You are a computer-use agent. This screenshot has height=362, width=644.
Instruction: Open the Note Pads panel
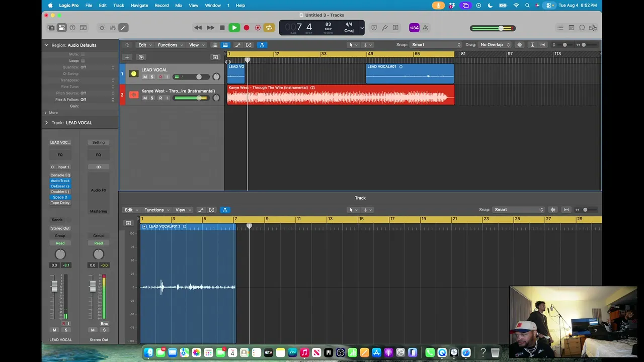pos(572,28)
